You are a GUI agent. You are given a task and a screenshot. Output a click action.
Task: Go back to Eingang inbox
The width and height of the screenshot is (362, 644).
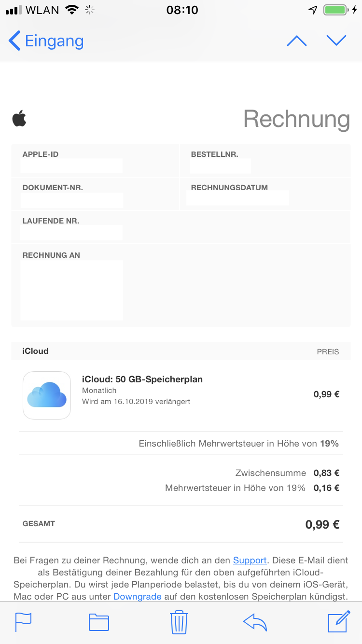46,41
